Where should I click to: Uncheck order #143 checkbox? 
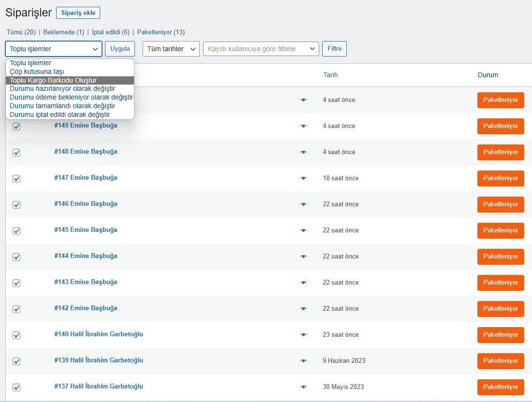click(16, 283)
